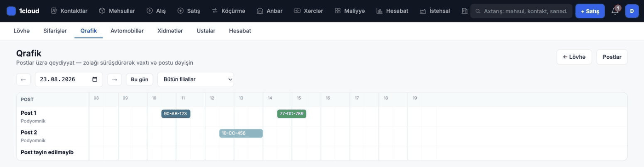
Task: Switch to the Avtomobillər tab
Action: [x=127, y=31]
